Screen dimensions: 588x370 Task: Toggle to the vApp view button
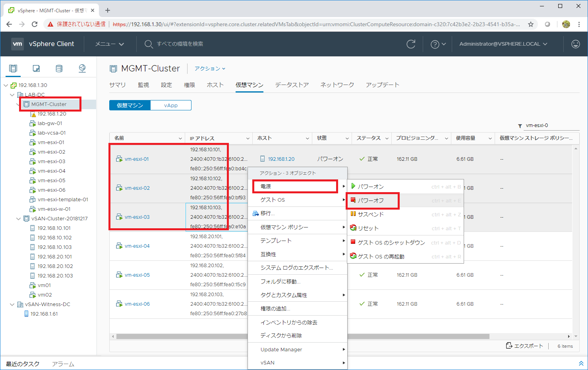(171, 105)
